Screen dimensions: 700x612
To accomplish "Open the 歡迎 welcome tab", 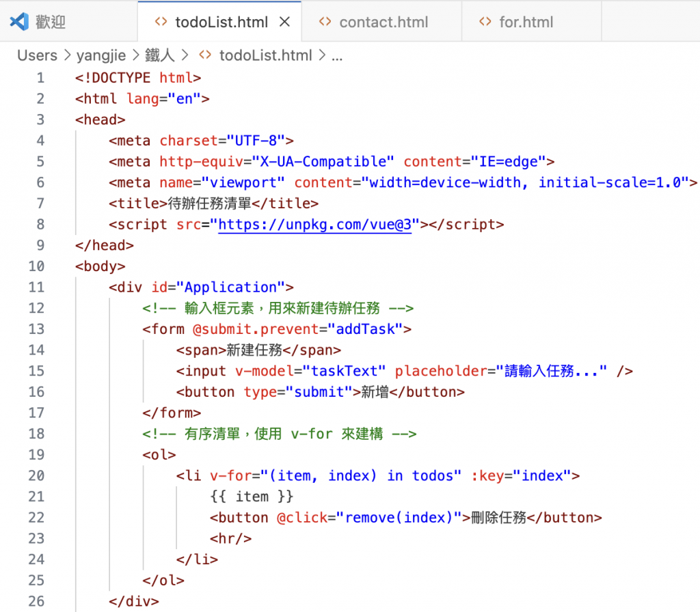I will coord(68,21).
